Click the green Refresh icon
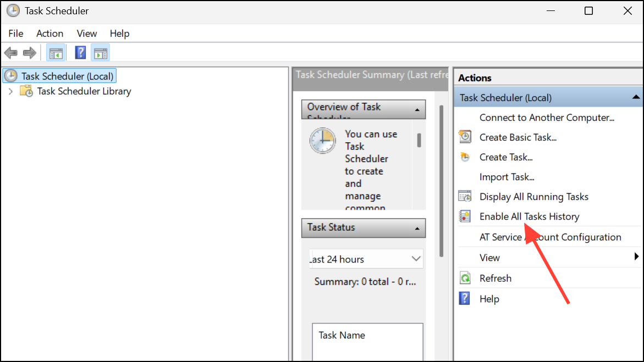 pyautogui.click(x=465, y=279)
